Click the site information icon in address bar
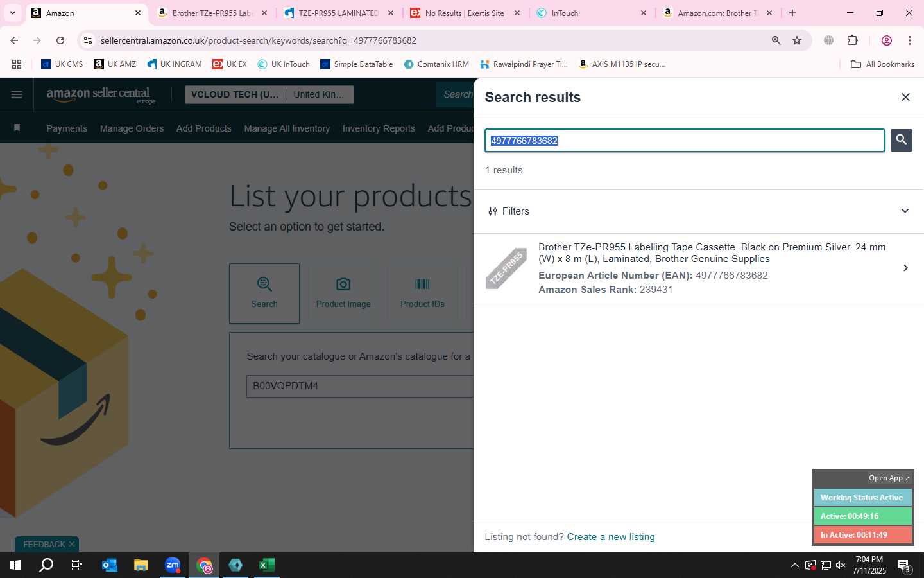Viewport: 924px width, 578px height. 88,40
